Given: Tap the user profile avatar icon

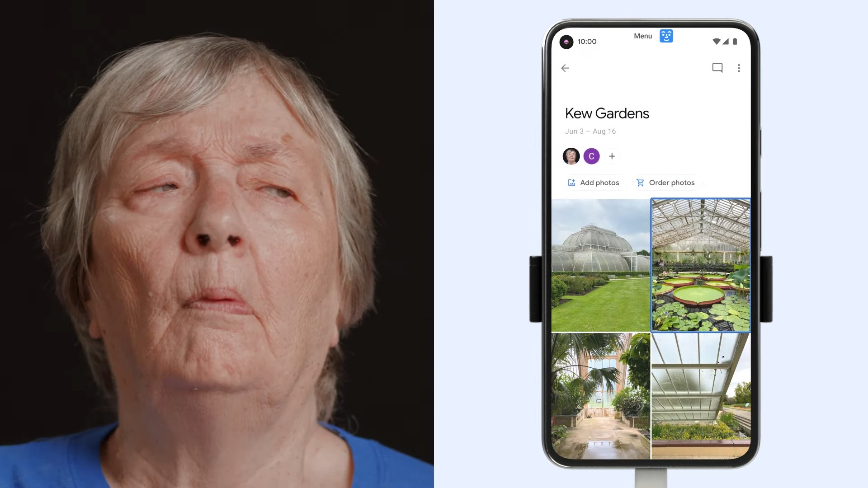Looking at the screenshot, I should click(571, 156).
